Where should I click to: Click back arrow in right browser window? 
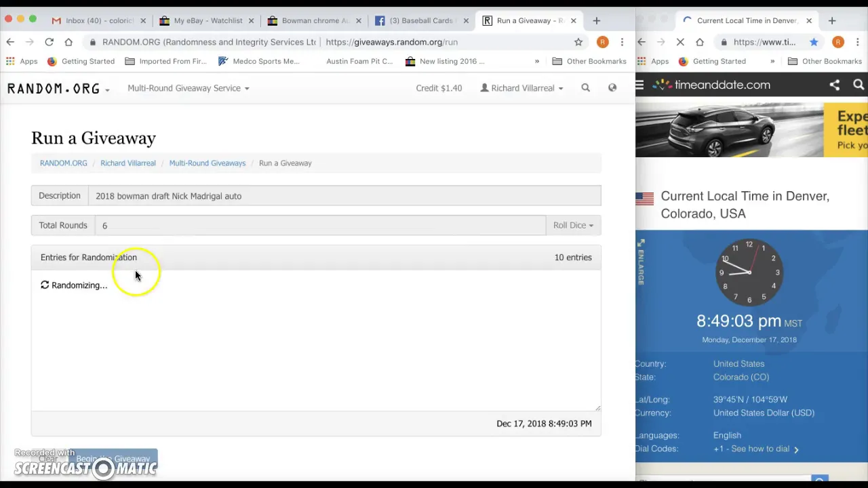point(642,42)
